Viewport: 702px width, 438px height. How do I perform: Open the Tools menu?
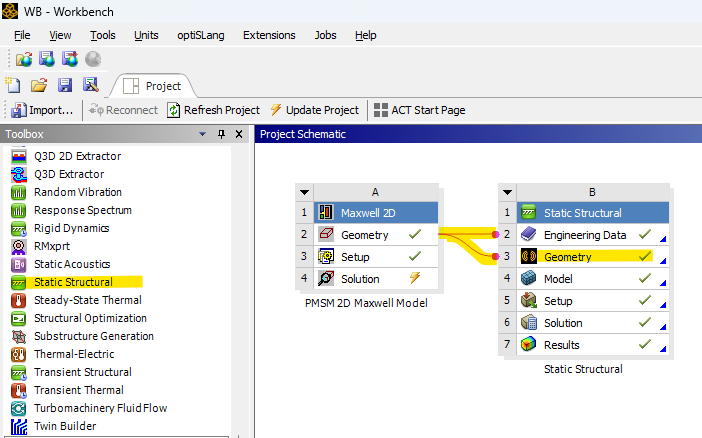(103, 35)
